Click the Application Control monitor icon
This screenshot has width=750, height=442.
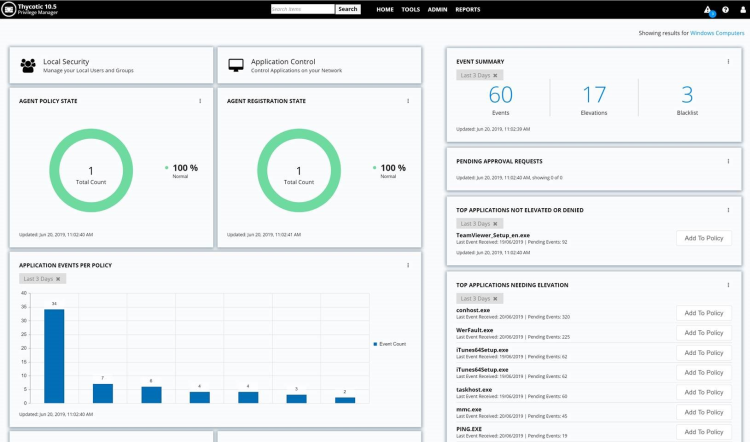[236, 66]
